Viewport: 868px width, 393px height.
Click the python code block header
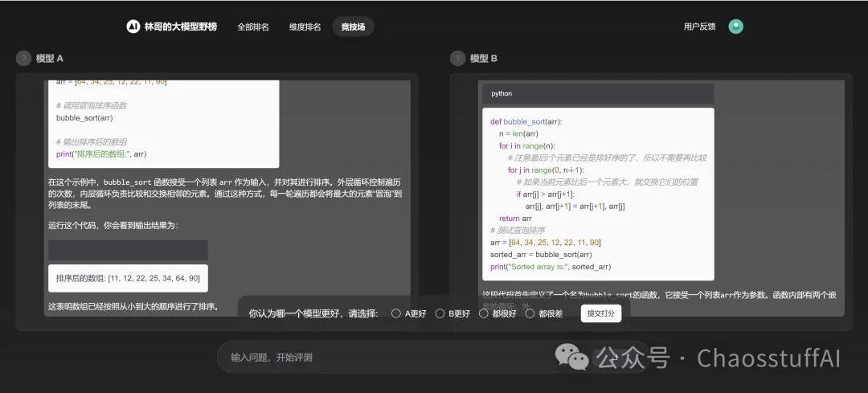click(598, 93)
